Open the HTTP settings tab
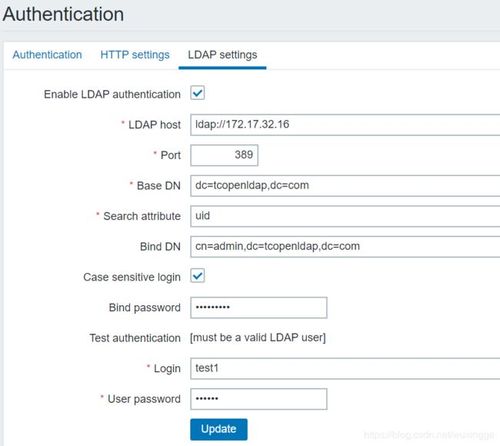Screen dimensions: 500x446 (x=135, y=55)
